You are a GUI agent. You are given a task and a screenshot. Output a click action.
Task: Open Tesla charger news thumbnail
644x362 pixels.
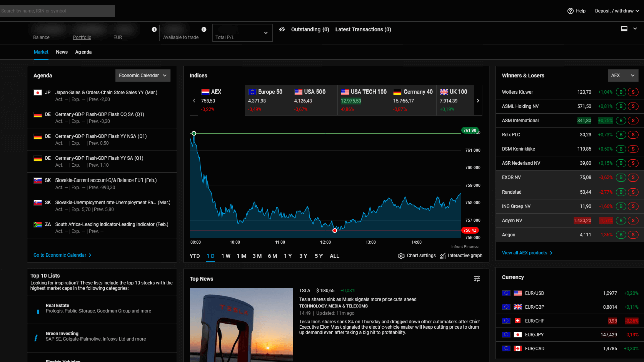pos(242,325)
